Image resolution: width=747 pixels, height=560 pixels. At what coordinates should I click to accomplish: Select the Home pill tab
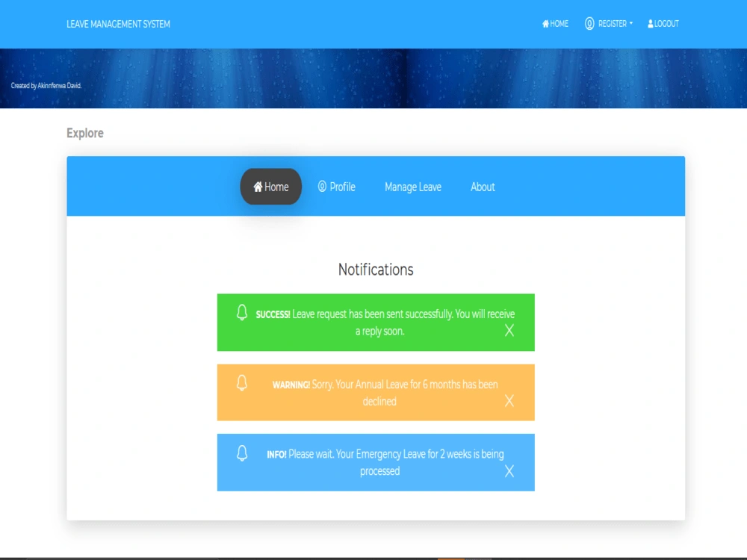click(x=270, y=187)
